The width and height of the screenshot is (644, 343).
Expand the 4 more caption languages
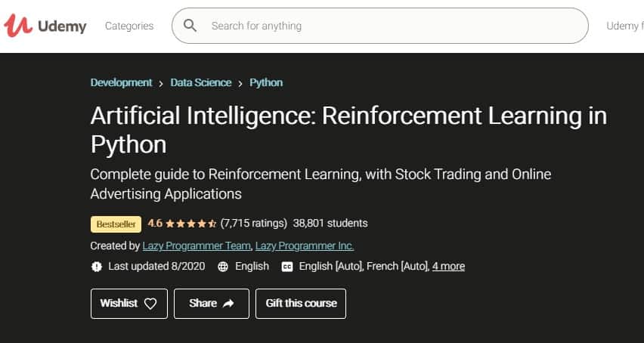pyautogui.click(x=448, y=266)
